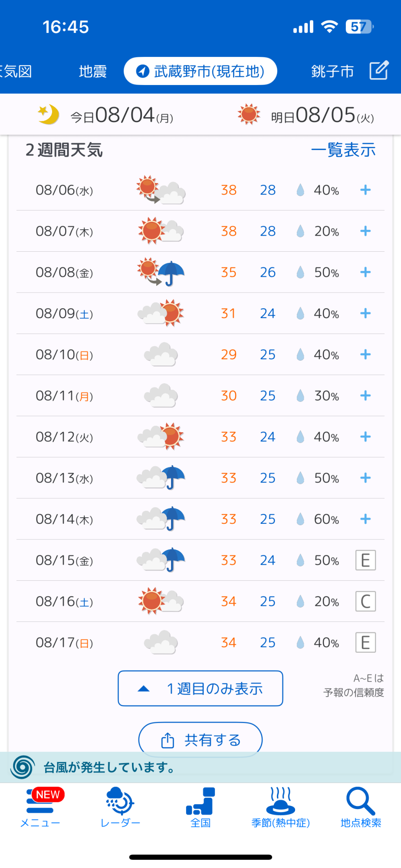Open the 一覧表示 list view link
This screenshot has height=868, width=401.
[x=343, y=150]
